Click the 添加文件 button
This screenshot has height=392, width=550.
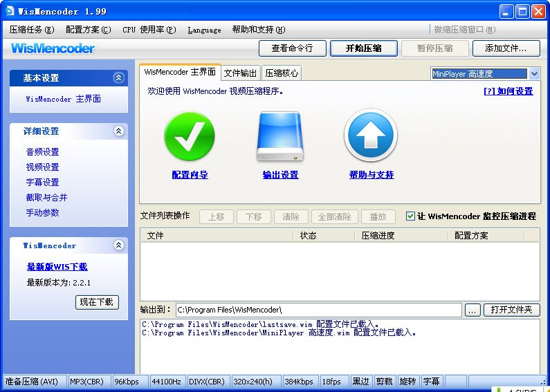(506, 48)
